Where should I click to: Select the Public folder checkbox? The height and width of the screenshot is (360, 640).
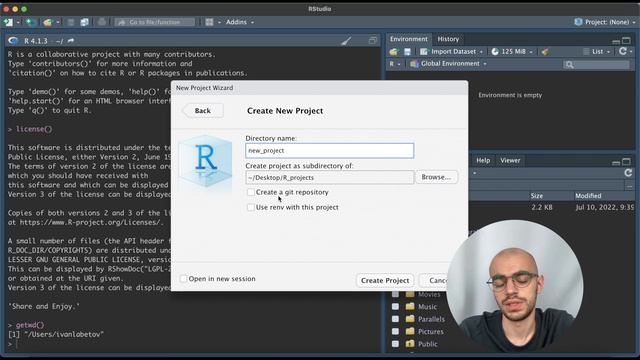click(395, 344)
